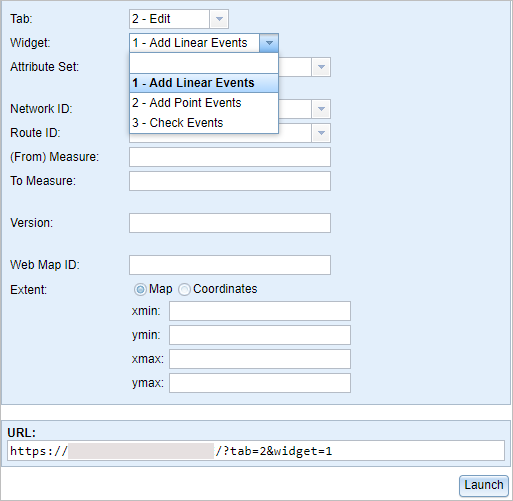Click the URL text box

pyautogui.click(x=256, y=451)
